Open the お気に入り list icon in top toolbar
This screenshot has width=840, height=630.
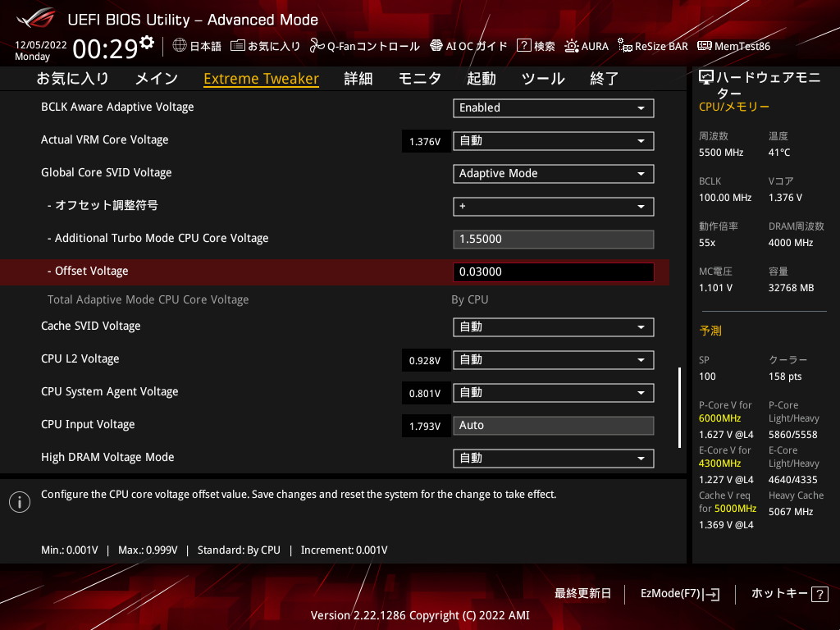[x=237, y=46]
